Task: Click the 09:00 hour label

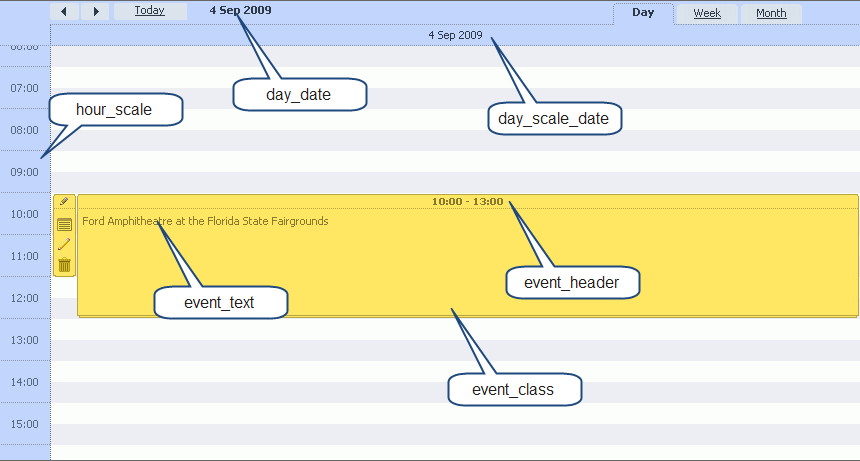Action: pyautogui.click(x=24, y=172)
